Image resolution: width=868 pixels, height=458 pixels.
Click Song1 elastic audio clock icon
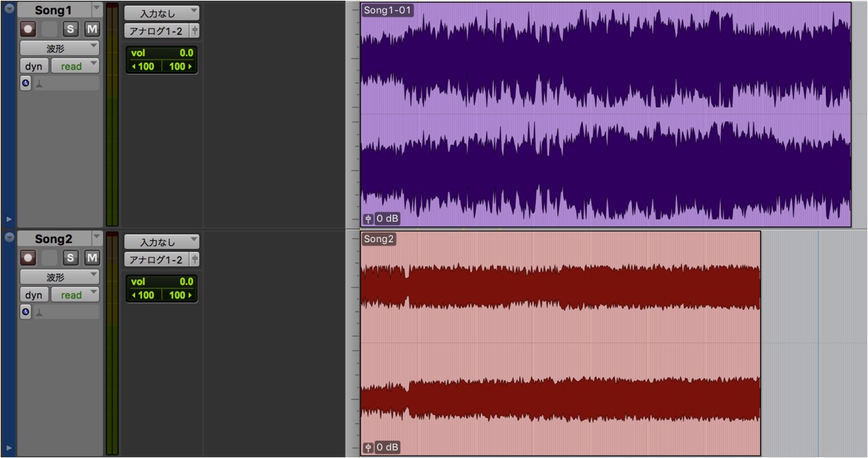[25, 83]
